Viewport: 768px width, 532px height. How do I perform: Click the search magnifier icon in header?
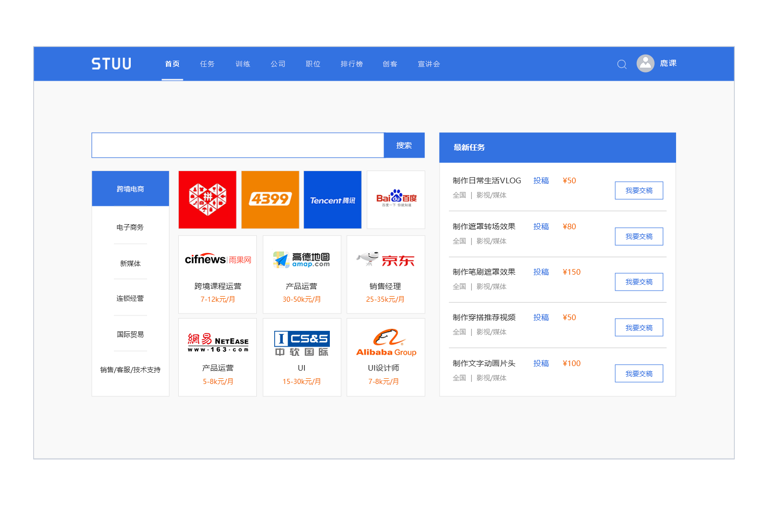click(621, 64)
